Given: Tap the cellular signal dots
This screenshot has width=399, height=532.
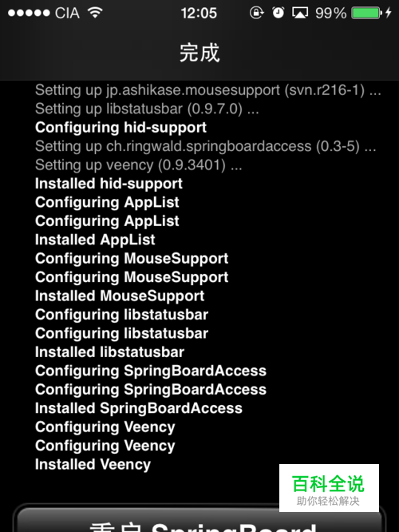Looking at the screenshot, I should pyautogui.click(x=29, y=13).
